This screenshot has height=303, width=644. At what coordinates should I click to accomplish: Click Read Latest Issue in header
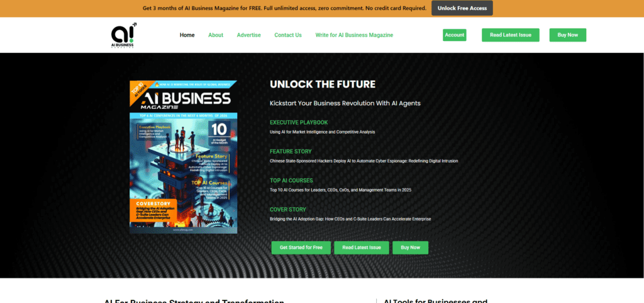click(511, 35)
